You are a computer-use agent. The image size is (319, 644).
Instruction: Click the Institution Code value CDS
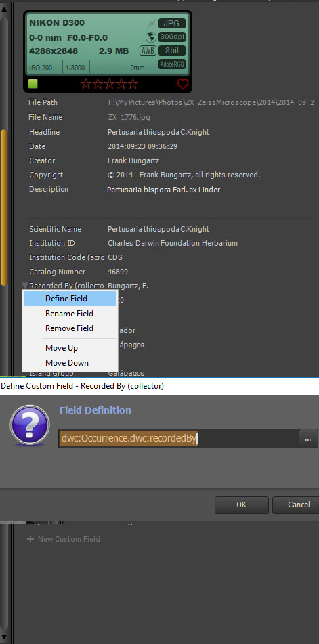[115, 257]
